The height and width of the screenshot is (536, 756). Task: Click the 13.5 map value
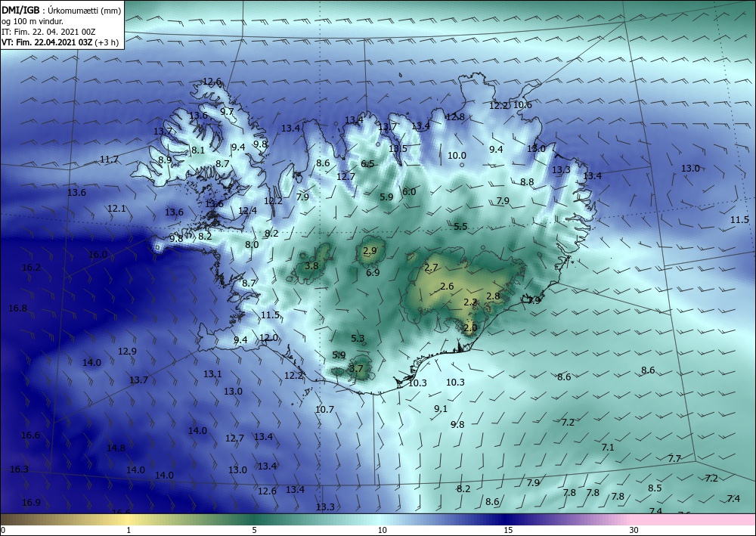click(398, 148)
